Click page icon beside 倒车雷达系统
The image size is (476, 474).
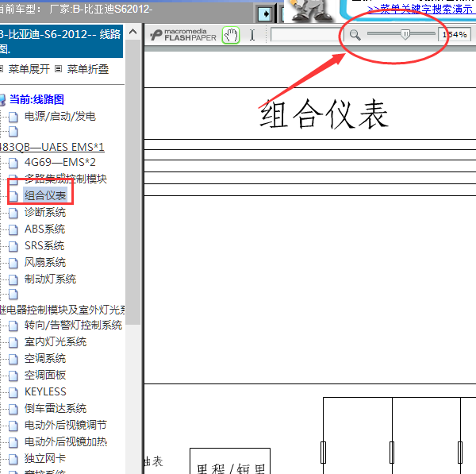13,410
